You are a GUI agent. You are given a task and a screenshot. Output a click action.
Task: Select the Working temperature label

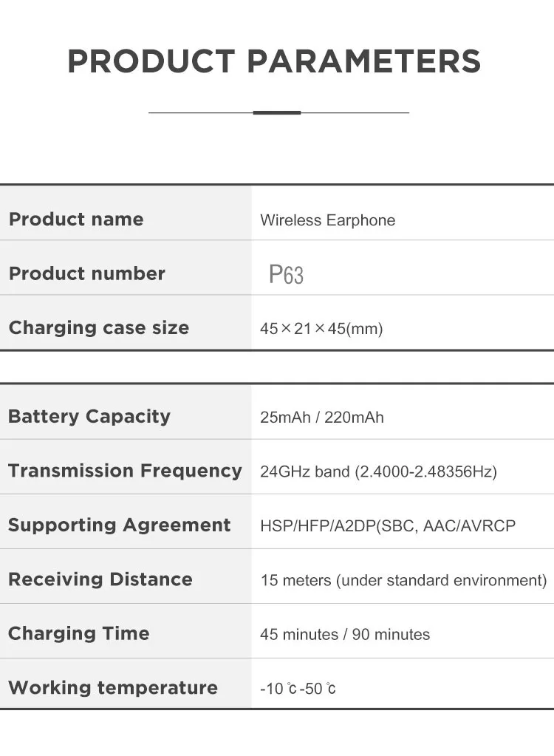pyautogui.click(x=113, y=688)
